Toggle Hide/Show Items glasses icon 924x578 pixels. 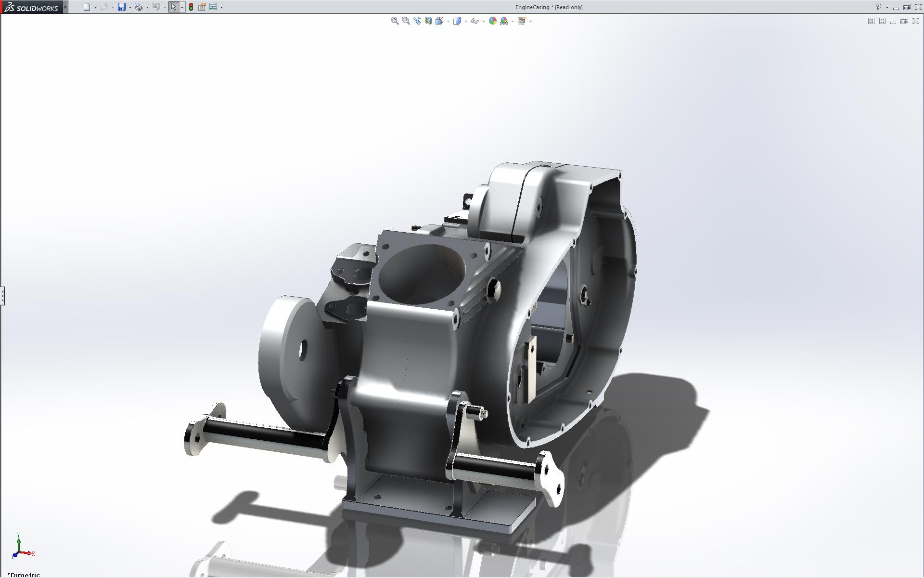pyautogui.click(x=475, y=21)
